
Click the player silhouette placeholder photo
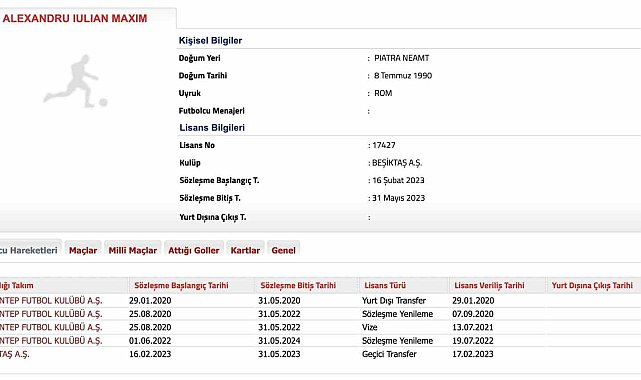click(75, 81)
